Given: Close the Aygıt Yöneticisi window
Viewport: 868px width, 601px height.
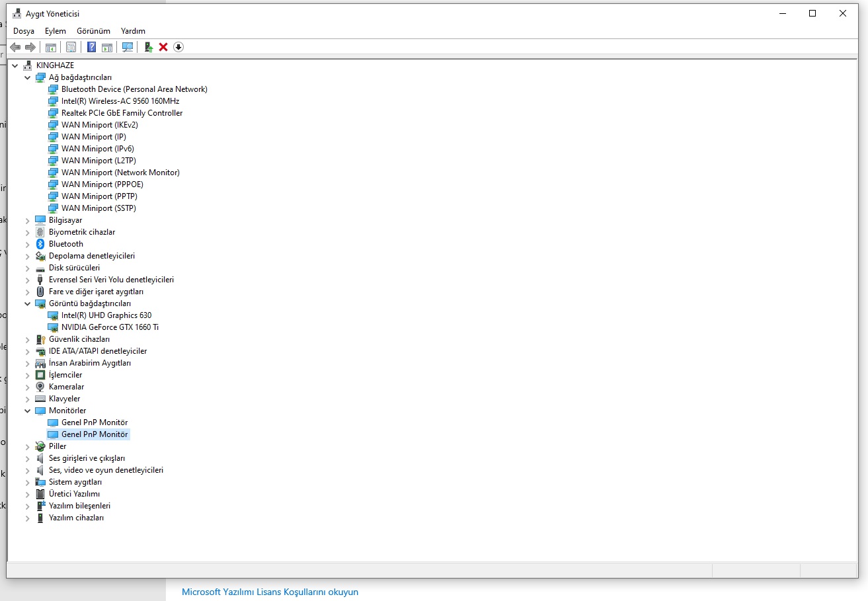Looking at the screenshot, I should coord(843,14).
